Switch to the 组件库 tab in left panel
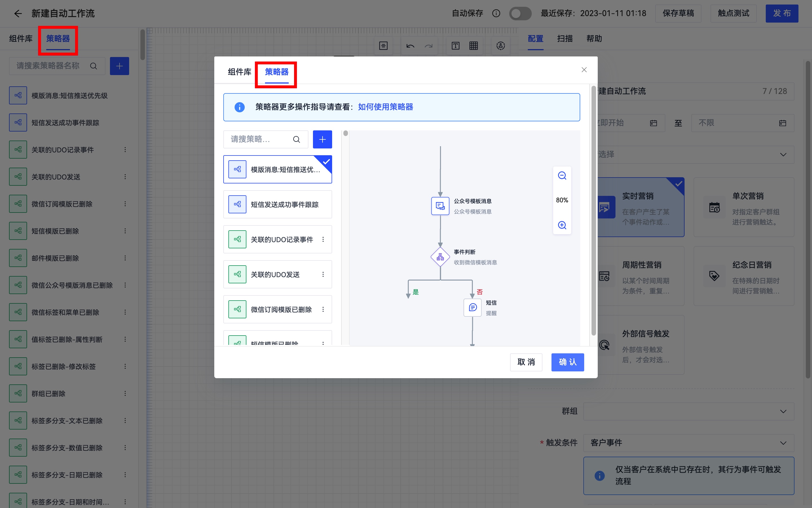Image resolution: width=812 pixels, height=508 pixels. click(21, 39)
